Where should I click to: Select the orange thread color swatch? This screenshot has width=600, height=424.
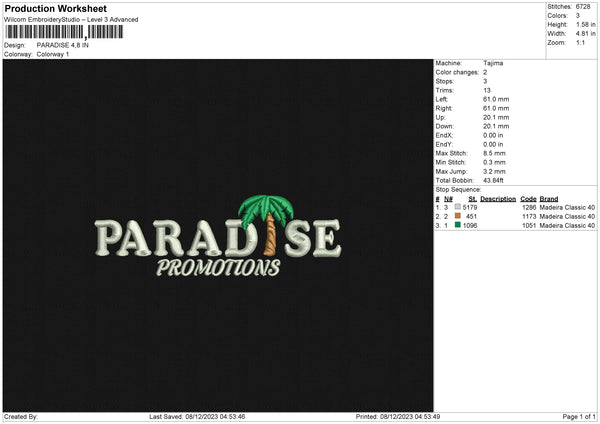[x=457, y=216]
